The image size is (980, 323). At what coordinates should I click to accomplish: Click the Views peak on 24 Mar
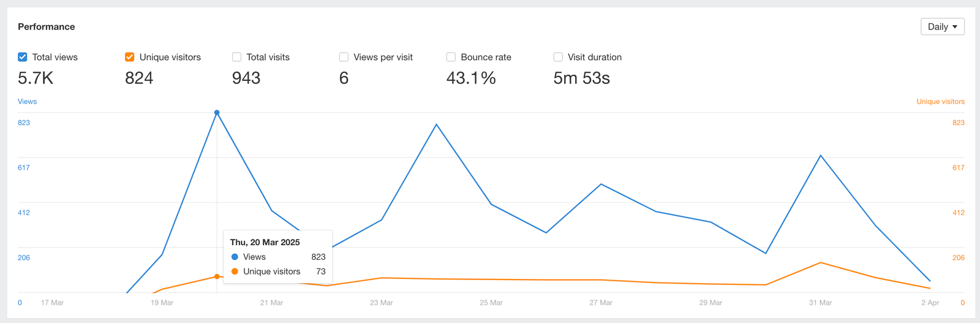(436, 124)
